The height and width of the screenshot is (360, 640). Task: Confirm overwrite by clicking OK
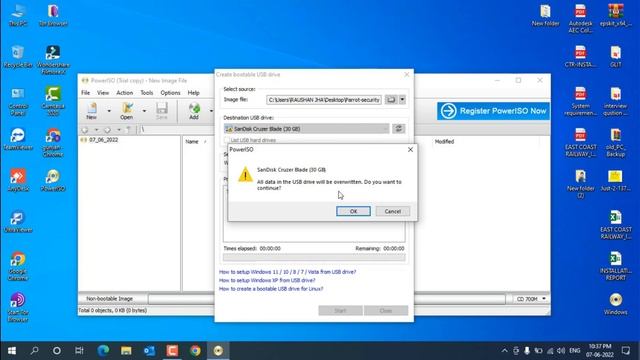click(x=353, y=211)
